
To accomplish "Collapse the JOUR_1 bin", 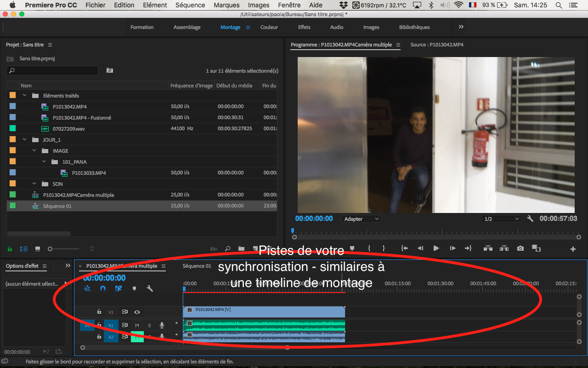I will pos(25,140).
